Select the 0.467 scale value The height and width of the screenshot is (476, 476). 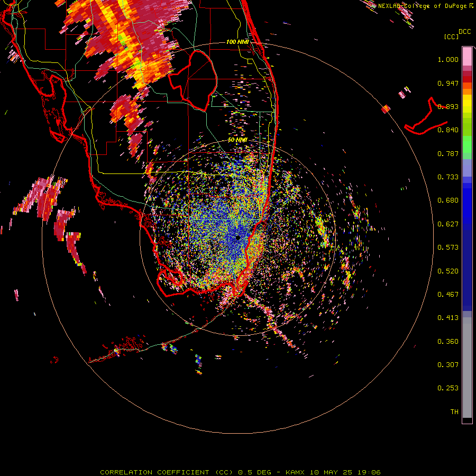pyautogui.click(x=448, y=295)
